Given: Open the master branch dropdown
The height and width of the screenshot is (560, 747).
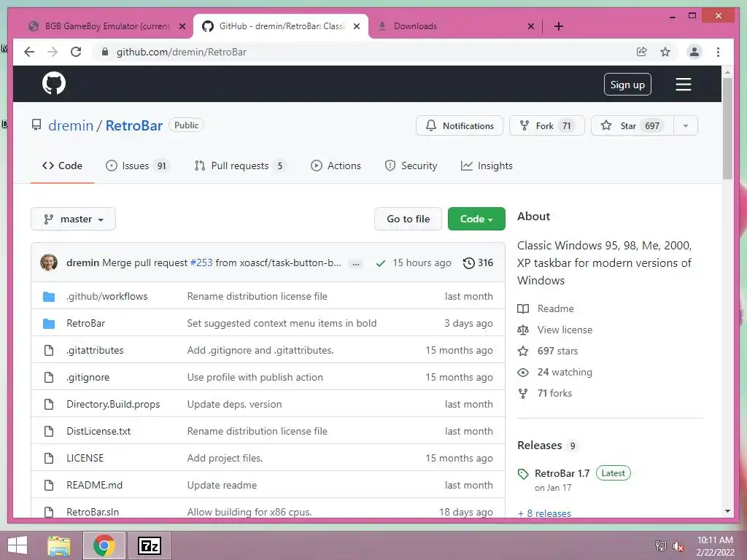Looking at the screenshot, I should tap(74, 219).
